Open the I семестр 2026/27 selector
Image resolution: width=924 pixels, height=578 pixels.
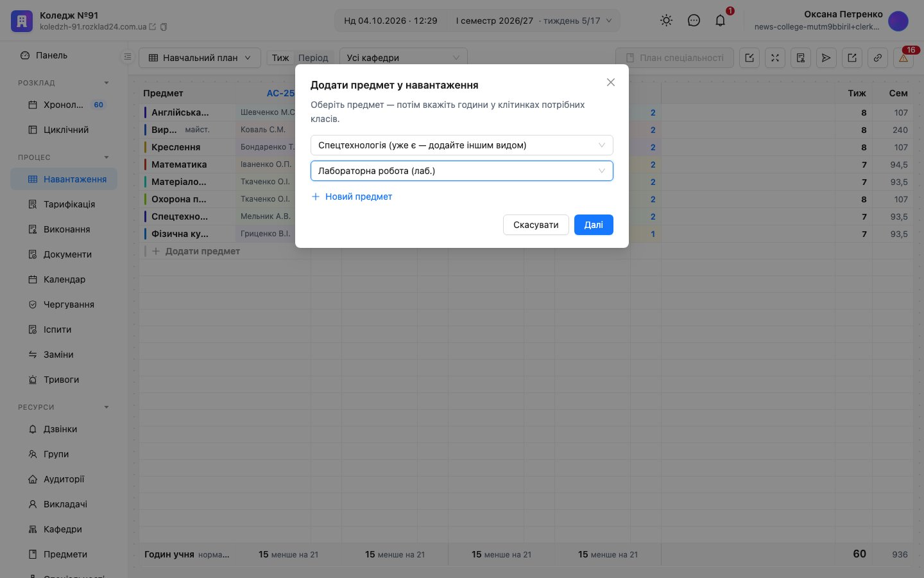point(534,21)
